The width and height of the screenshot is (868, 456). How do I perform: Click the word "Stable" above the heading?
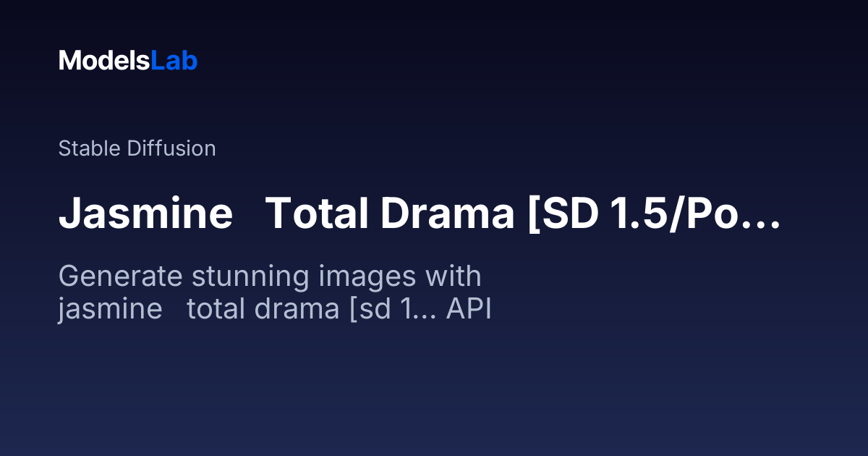90,148
